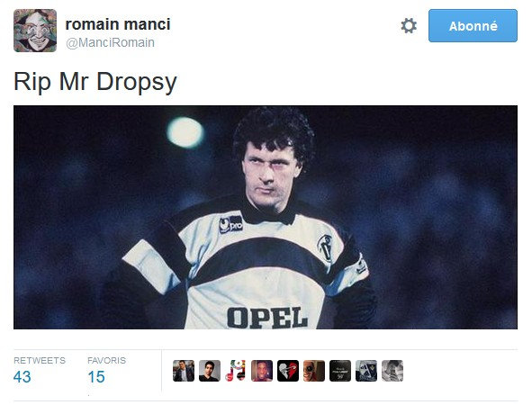Click the FAVORIS label above the count
The image size is (532, 405).
(x=106, y=360)
